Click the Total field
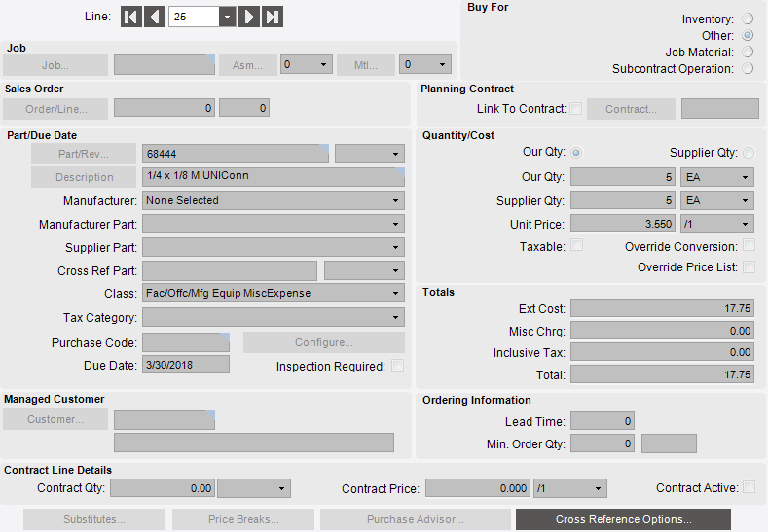This screenshot has height=532, width=768. tap(662, 374)
